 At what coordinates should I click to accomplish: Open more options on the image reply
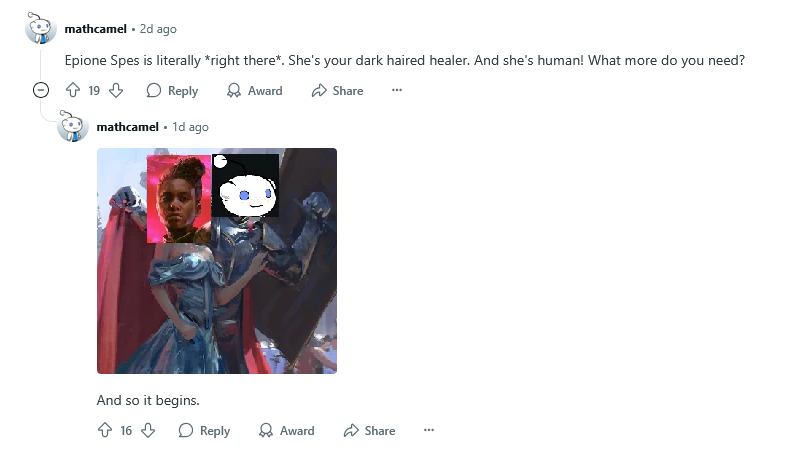pos(429,430)
